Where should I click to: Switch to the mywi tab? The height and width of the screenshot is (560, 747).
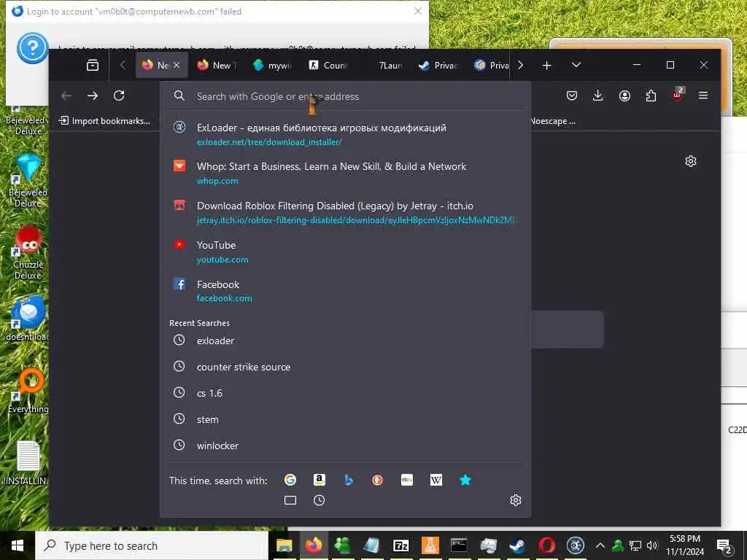coord(273,65)
